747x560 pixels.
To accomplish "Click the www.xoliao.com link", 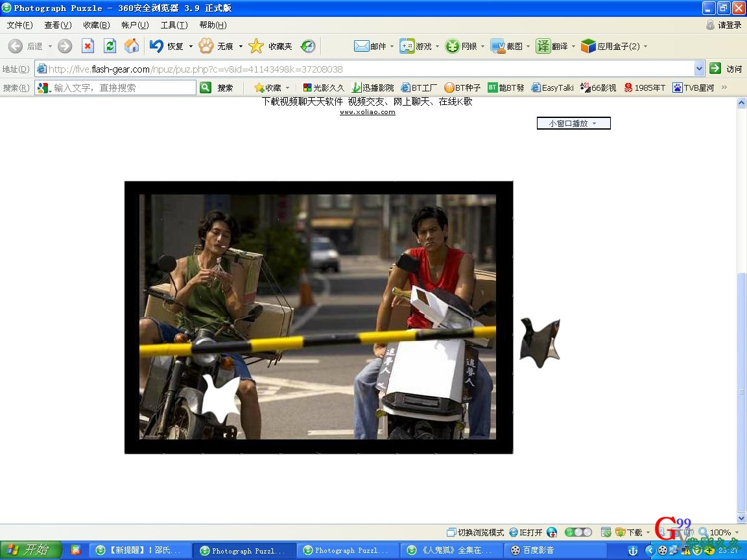I will click(x=367, y=112).
